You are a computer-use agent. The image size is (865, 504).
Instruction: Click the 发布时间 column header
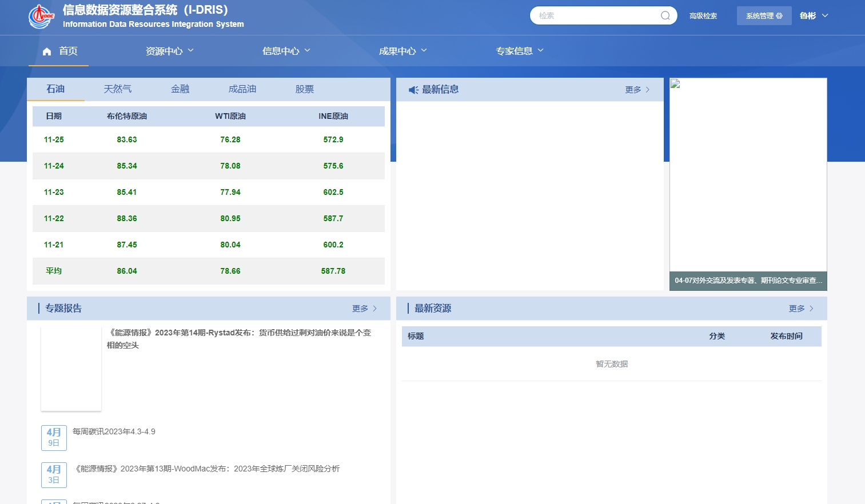click(786, 336)
